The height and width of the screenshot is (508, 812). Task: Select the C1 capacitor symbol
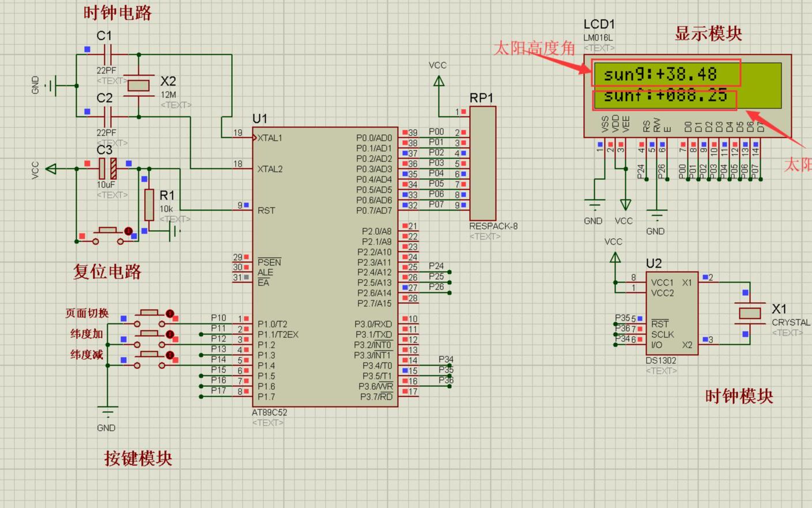coord(108,55)
